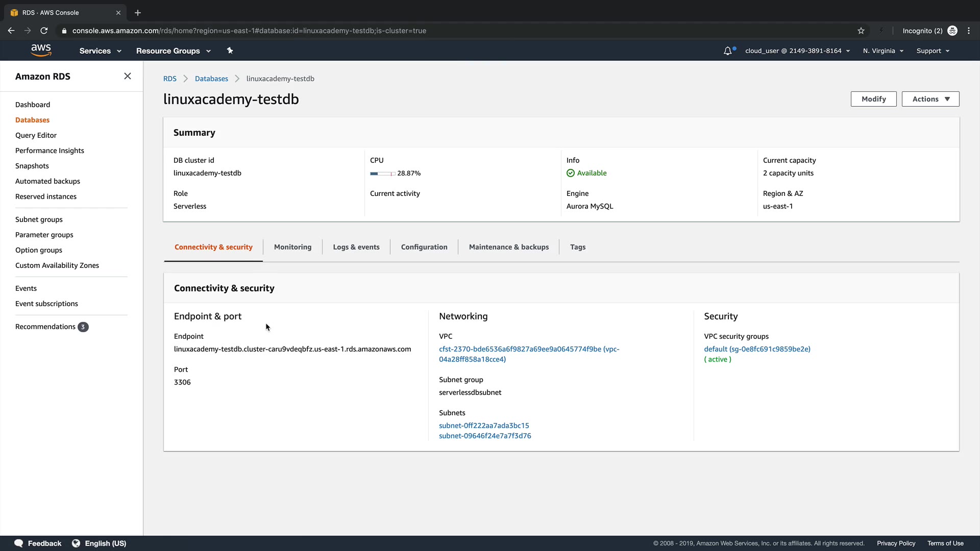
Task: Open the default VPC security group link
Action: (x=757, y=349)
